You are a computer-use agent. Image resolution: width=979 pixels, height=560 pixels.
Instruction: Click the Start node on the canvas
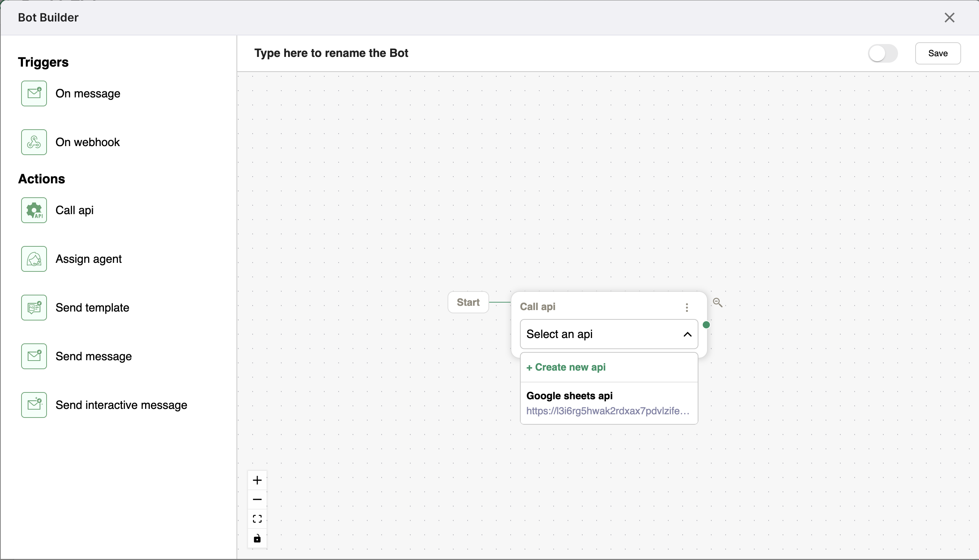click(x=468, y=302)
